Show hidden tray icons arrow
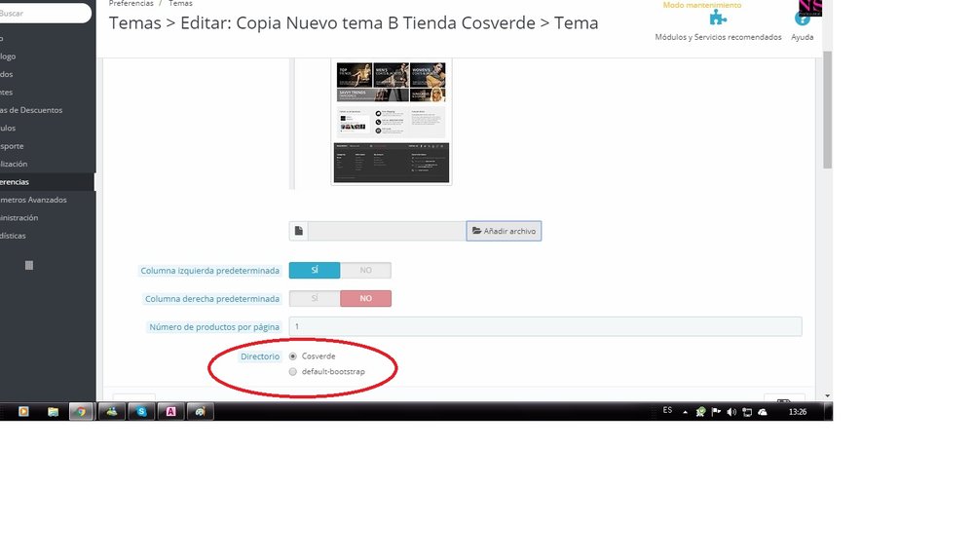This screenshot has height=560, width=974. 685,412
